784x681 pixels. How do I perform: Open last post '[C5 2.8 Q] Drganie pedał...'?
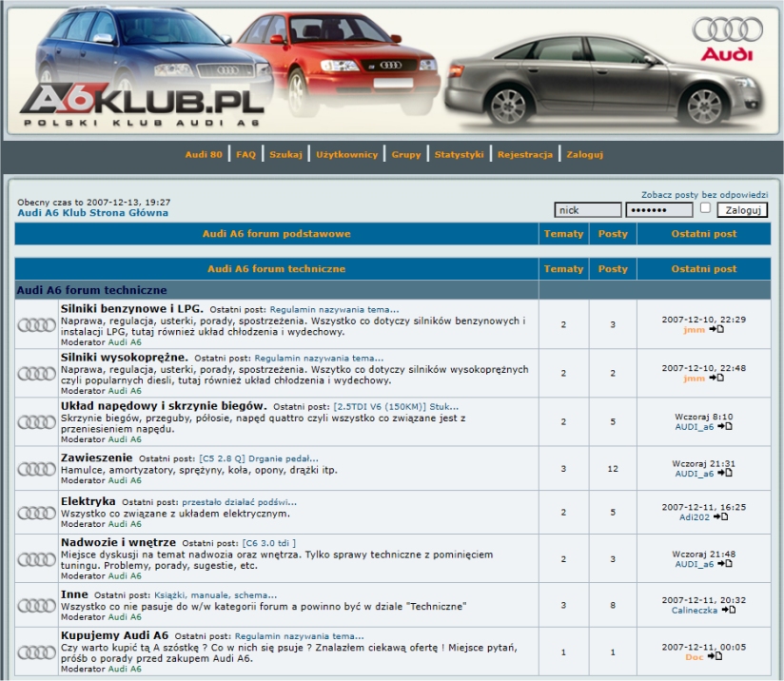259,458
